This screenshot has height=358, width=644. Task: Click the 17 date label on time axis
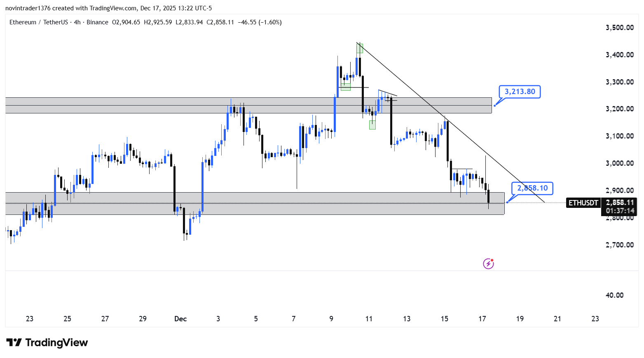pyautogui.click(x=482, y=319)
